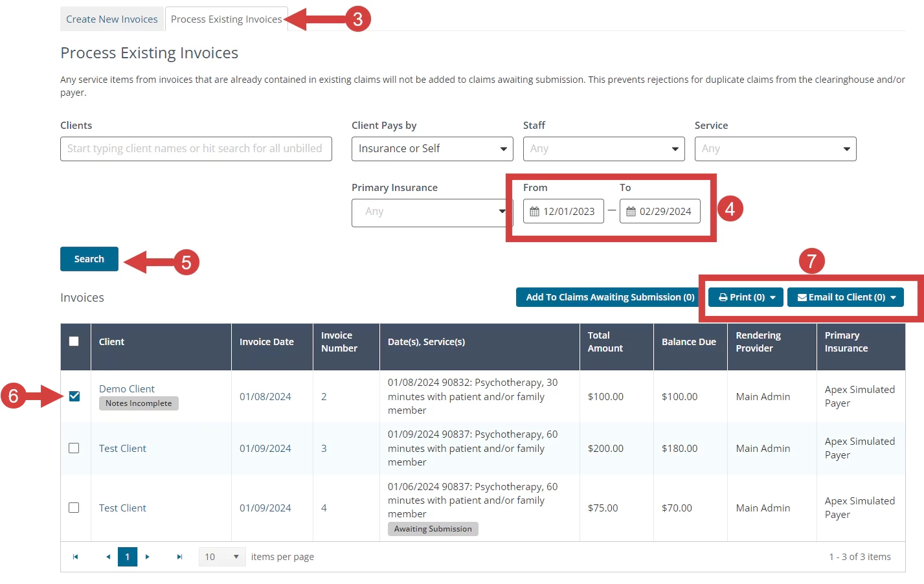Uncheck the Demo Client invoice checkbox
This screenshot has height=584, width=924.
tap(74, 396)
